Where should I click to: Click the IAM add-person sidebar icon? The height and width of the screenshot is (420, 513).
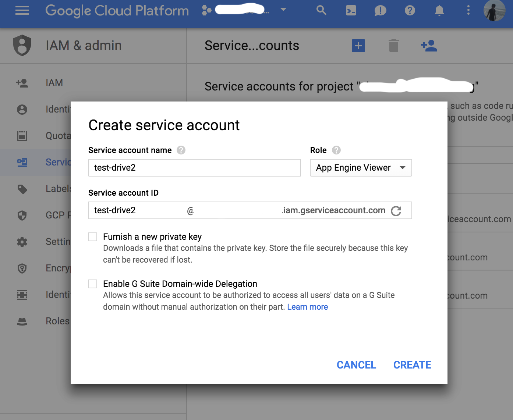[22, 83]
